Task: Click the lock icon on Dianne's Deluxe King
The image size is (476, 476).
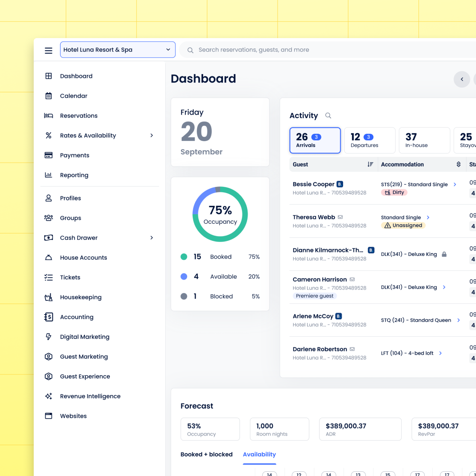Action: coord(444,254)
